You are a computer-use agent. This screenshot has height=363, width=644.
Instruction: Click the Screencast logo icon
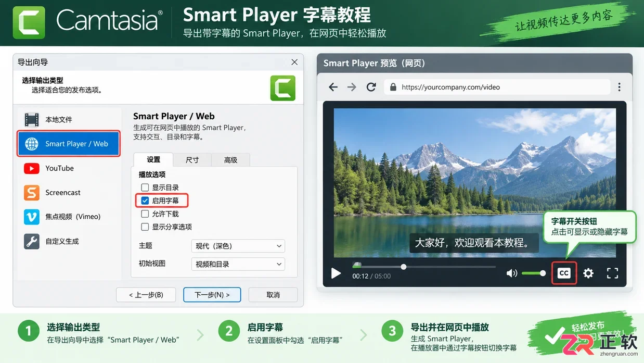pos(32,193)
